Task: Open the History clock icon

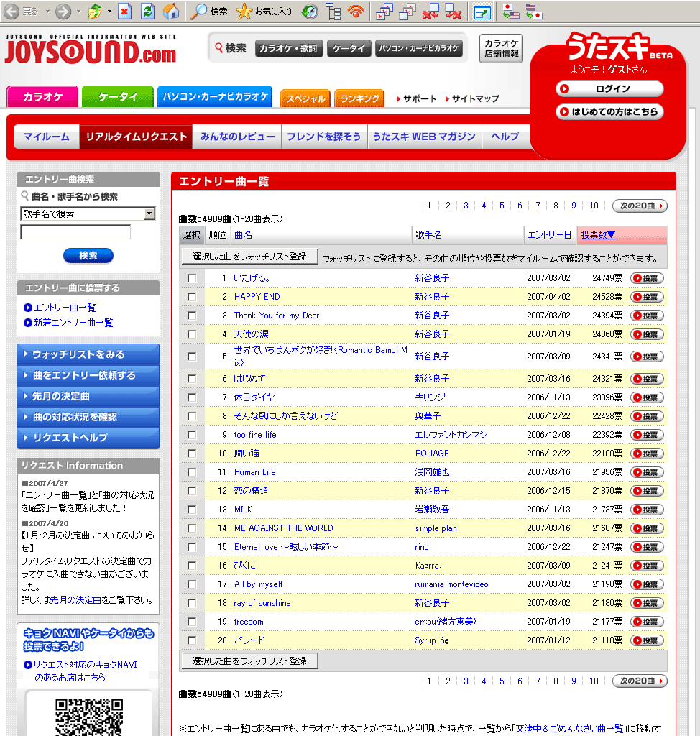Action: [x=309, y=11]
